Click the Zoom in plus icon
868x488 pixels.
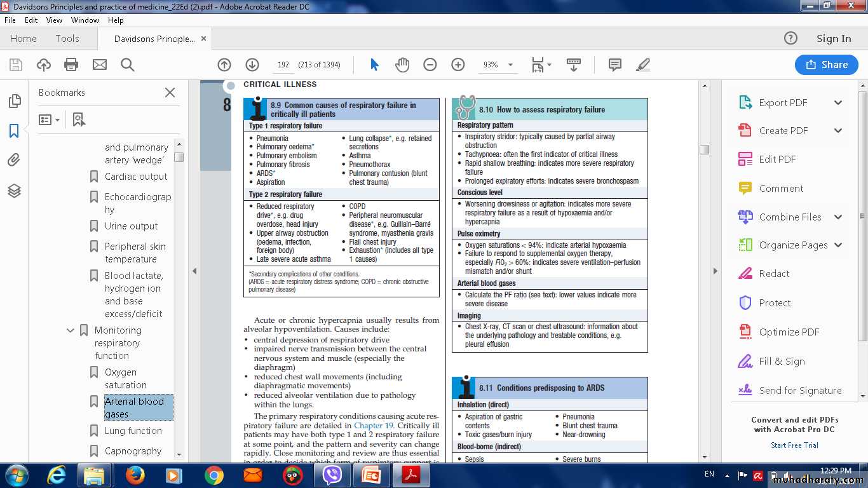click(x=458, y=65)
